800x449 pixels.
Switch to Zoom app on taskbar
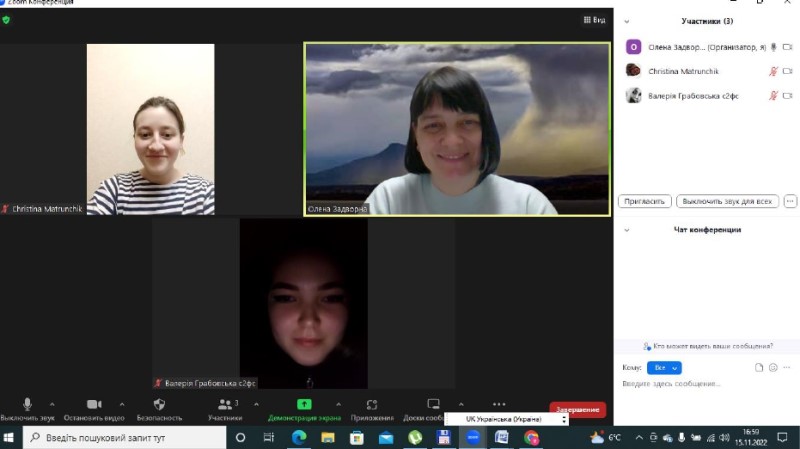[473, 437]
